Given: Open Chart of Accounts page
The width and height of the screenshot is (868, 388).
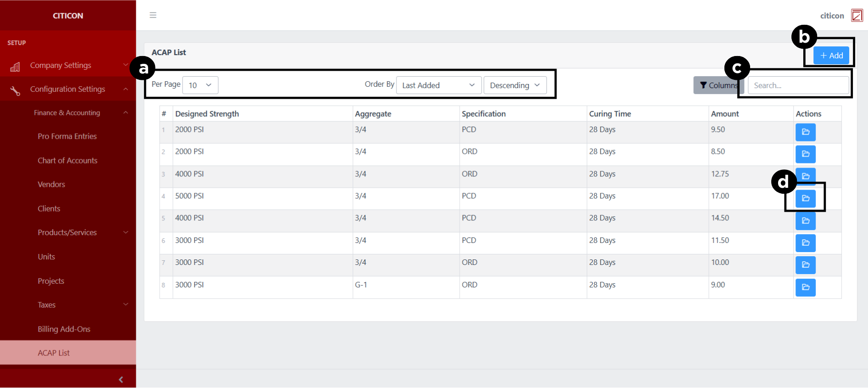Looking at the screenshot, I should pos(67,160).
